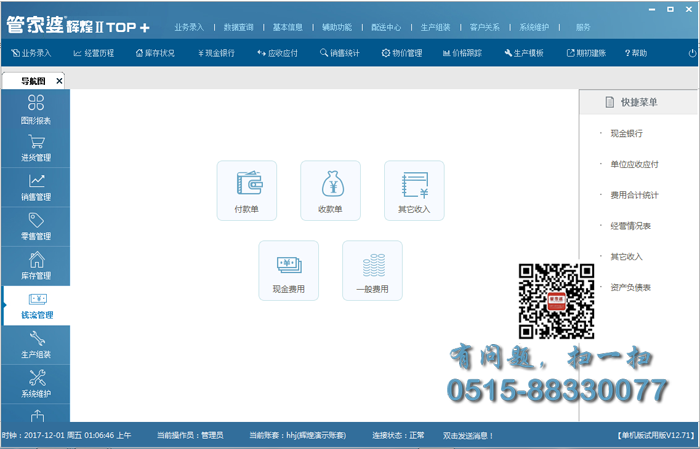Click the QR code image
The image size is (700, 449).
(x=556, y=301)
